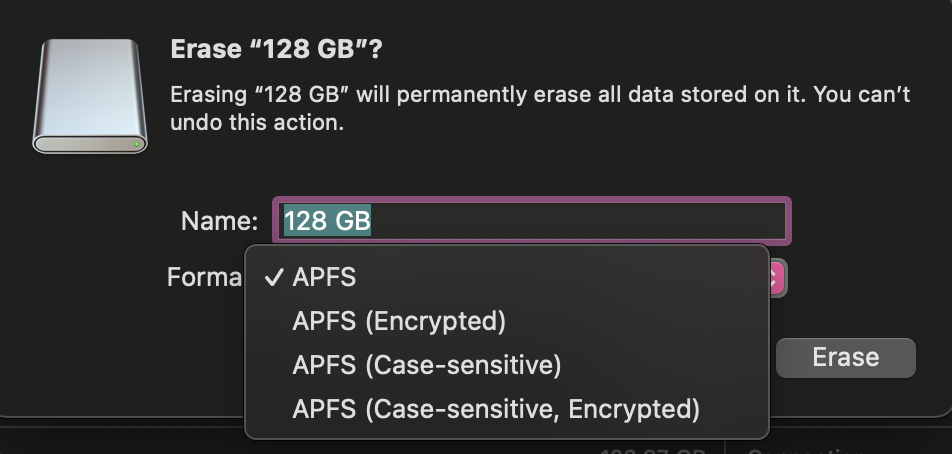Click the "Name:" label
Screen dimensions: 952x454
pos(219,221)
